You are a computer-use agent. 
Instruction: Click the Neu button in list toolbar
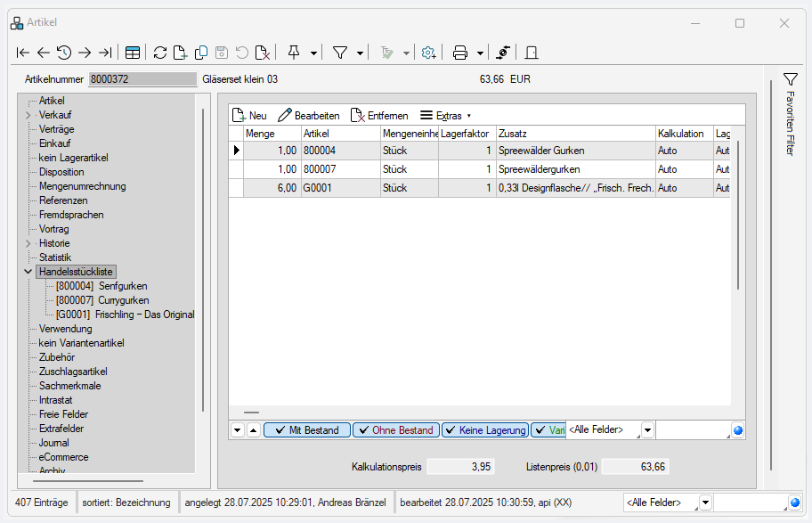point(249,116)
